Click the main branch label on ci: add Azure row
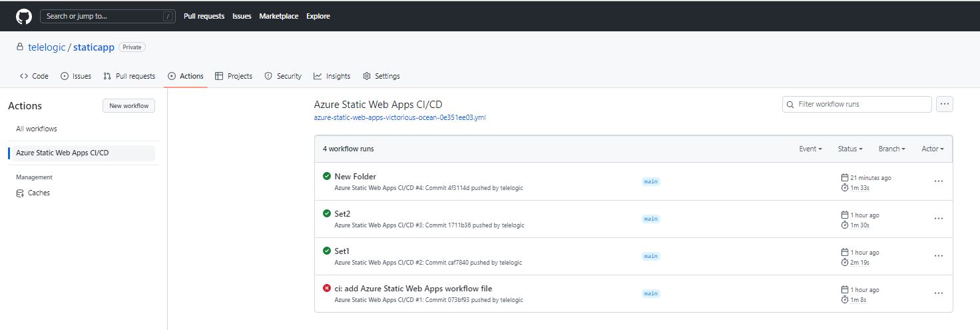 pos(651,293)
